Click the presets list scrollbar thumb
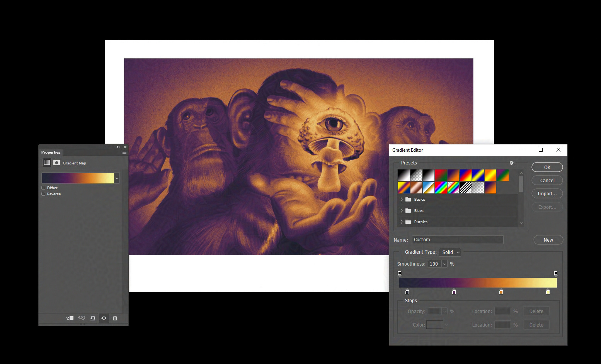Viewport: 601px width, 364px height. pyautogui.click(x=521, y=183)
